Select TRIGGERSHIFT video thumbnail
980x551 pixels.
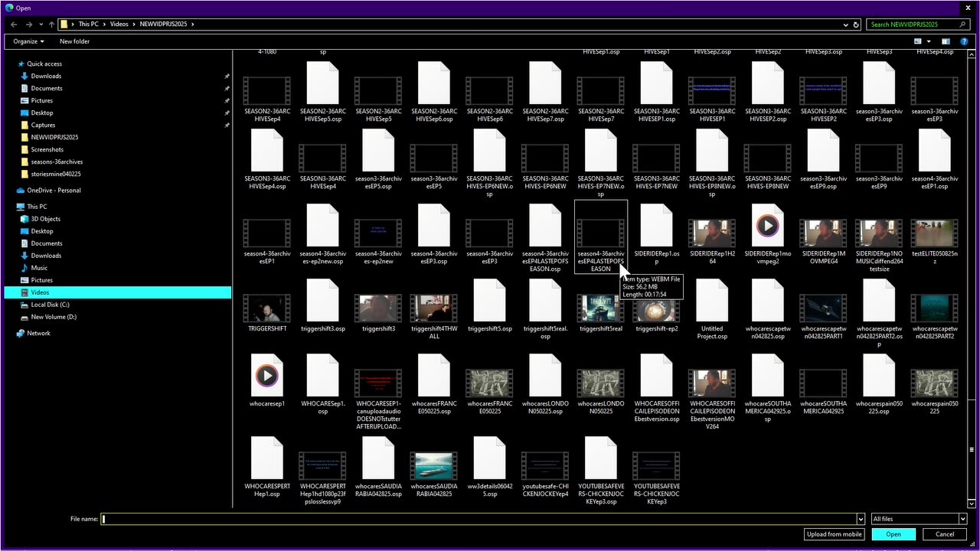(x=267, y=308)
